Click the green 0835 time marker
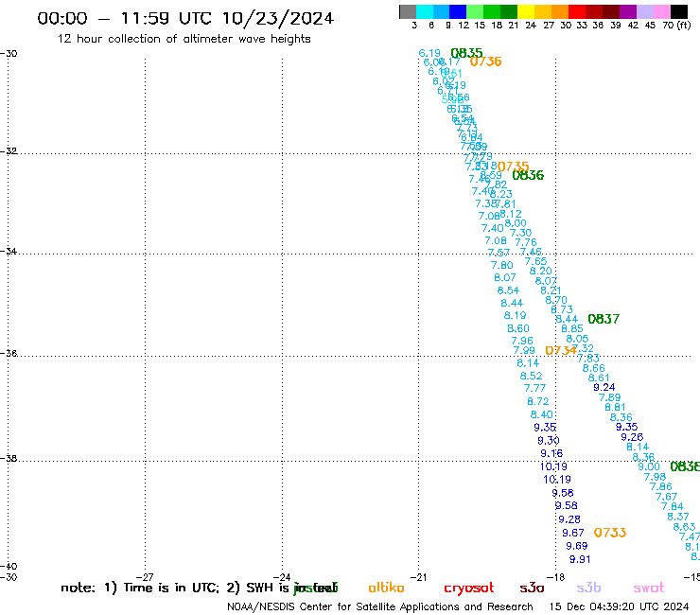 (466, 53)
